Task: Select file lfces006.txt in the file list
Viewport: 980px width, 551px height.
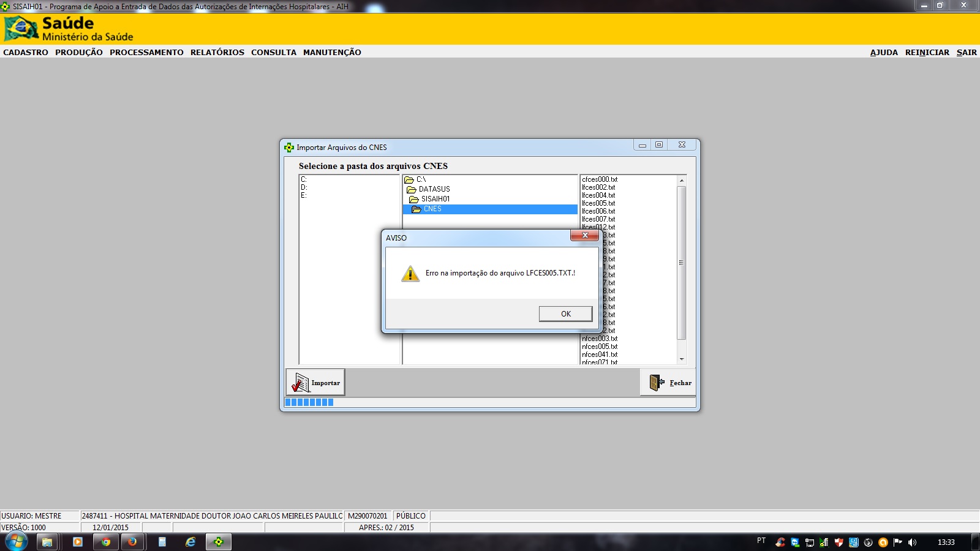Action: 598,211
